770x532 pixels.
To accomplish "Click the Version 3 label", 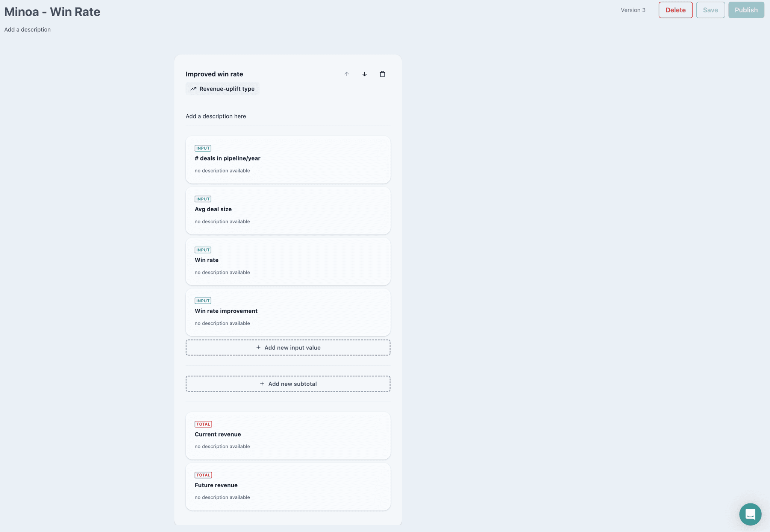I will (x=633, y=10).
